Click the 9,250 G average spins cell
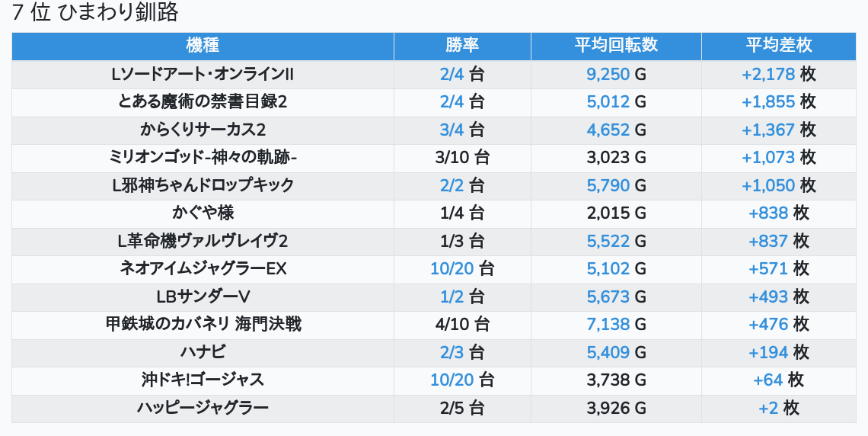The height and width of the screenshot is (436, 868). (x=616, y=74)
